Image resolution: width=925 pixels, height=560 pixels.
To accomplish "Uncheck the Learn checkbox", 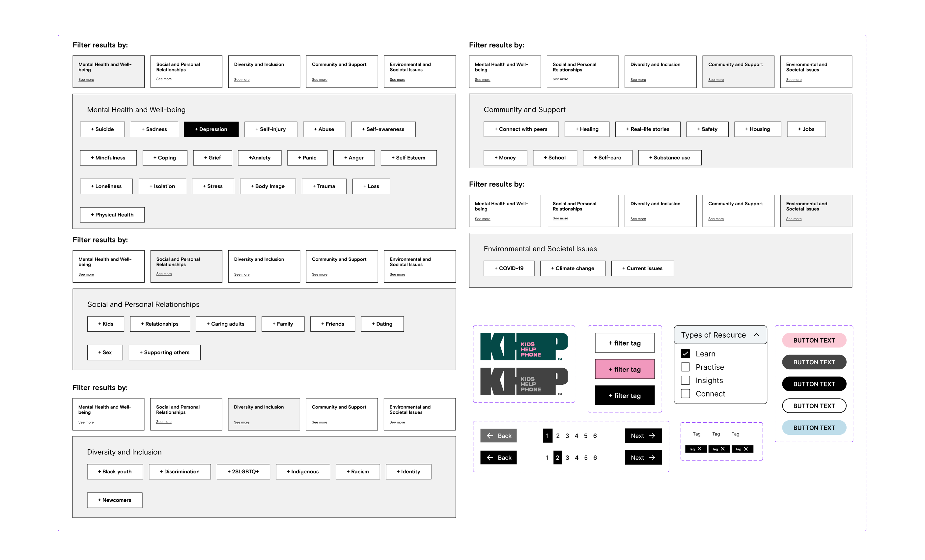I will coord(686,353).
